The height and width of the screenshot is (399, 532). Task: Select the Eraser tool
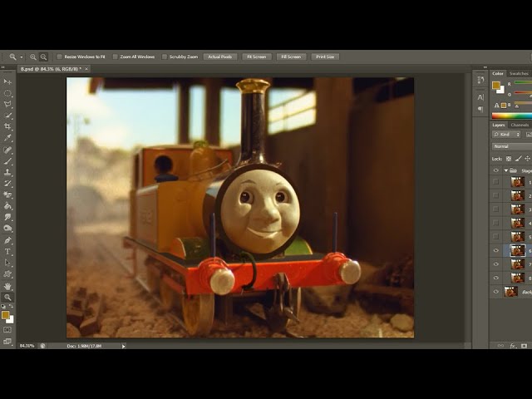click(7, 195)
